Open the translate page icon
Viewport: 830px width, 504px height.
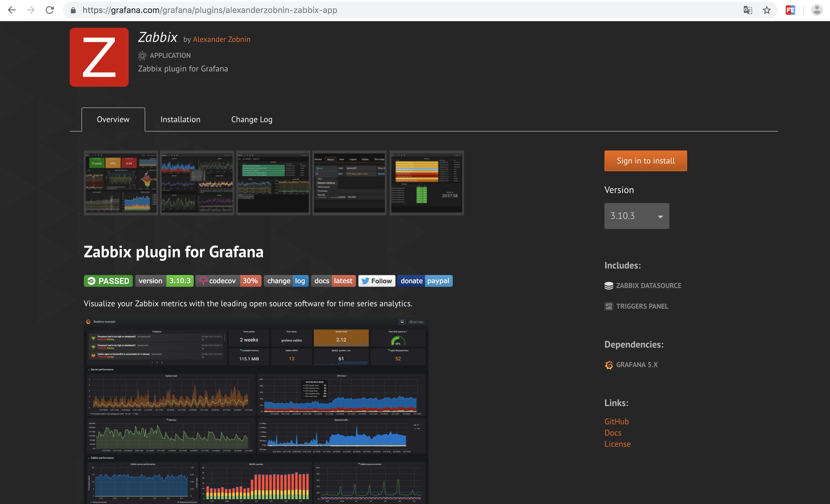[x=747, y=10]
